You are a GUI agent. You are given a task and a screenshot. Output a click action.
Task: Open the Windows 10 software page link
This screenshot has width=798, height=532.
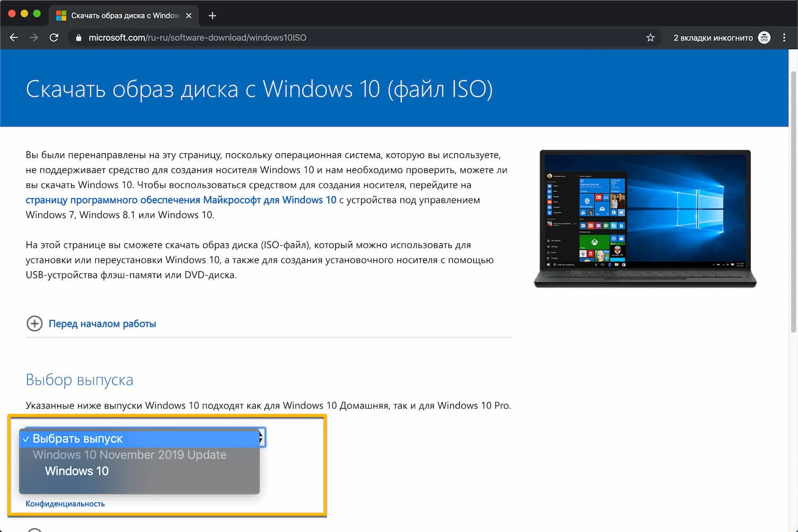[x=181, y=200]
